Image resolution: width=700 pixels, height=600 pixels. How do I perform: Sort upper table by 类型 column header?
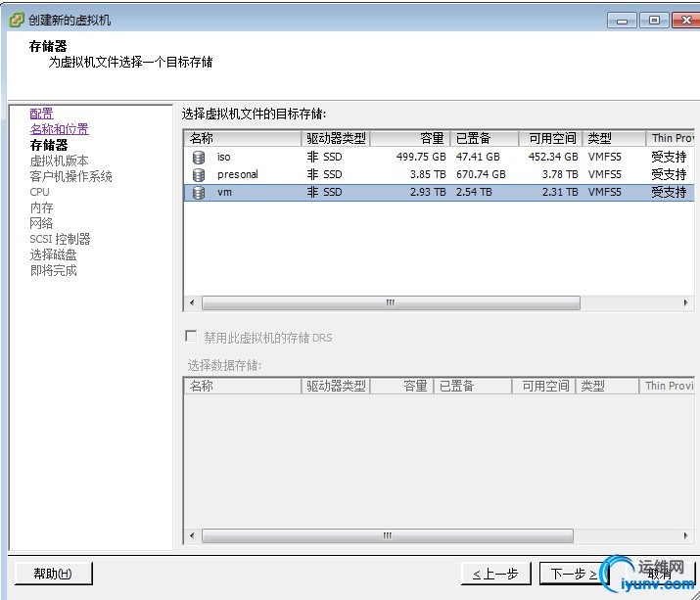click(x=614, y=138)
